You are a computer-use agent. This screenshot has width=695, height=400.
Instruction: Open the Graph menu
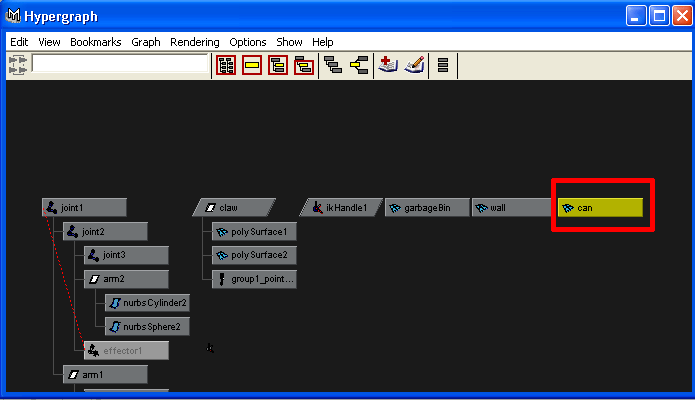pyautogui.click(x=146, y=42)
